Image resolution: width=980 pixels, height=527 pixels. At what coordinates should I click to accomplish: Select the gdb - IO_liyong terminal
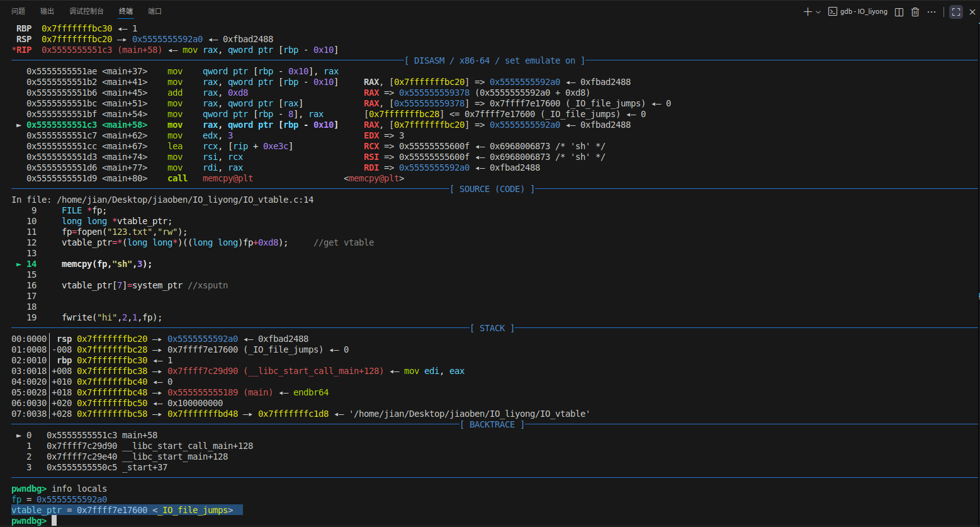[858, 12]
